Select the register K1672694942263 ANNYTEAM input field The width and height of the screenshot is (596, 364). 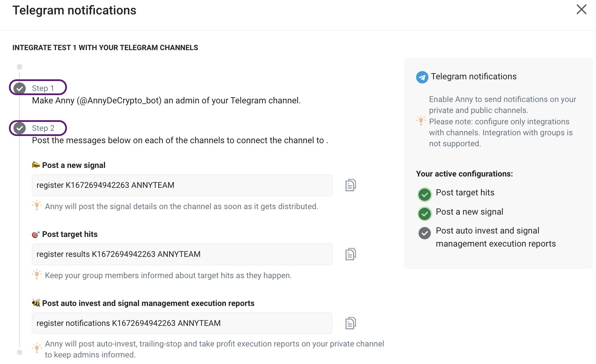click(182, 185)
